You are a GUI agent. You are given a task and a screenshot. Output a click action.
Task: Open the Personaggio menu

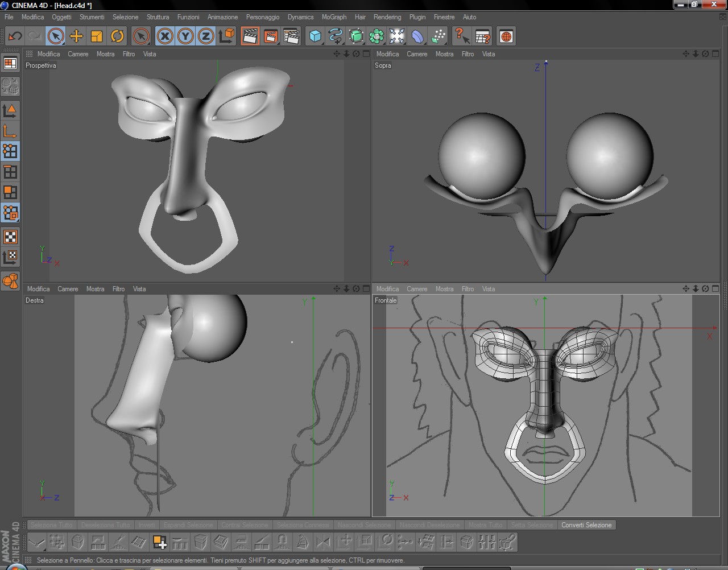(x=263, y=17)
